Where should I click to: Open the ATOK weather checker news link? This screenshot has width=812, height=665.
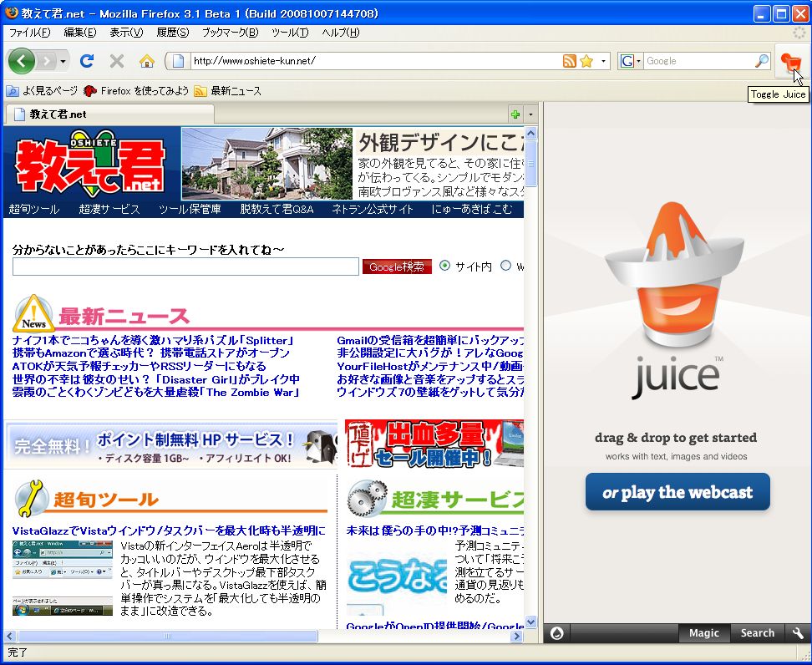(x=140, y=366)
